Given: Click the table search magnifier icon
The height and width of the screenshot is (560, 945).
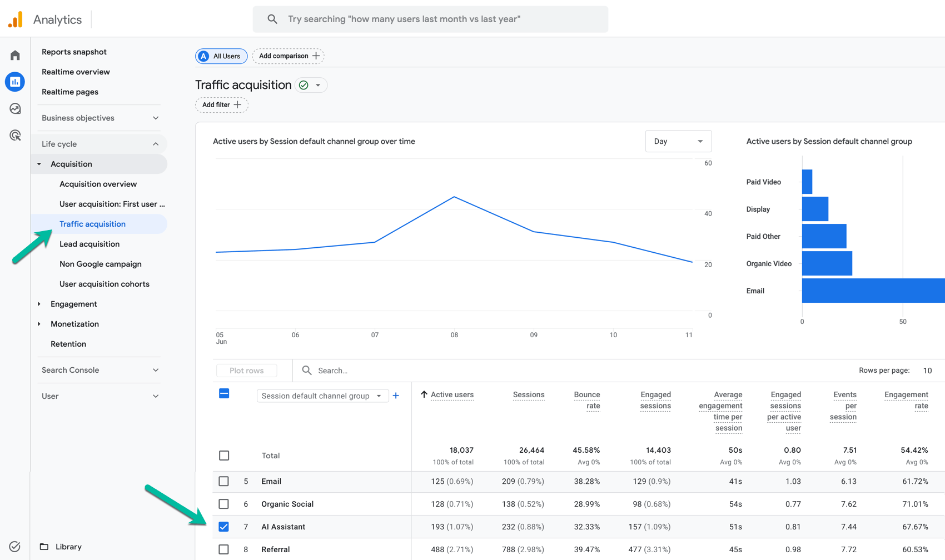Looking at the screenshot, I should (307, 371).
